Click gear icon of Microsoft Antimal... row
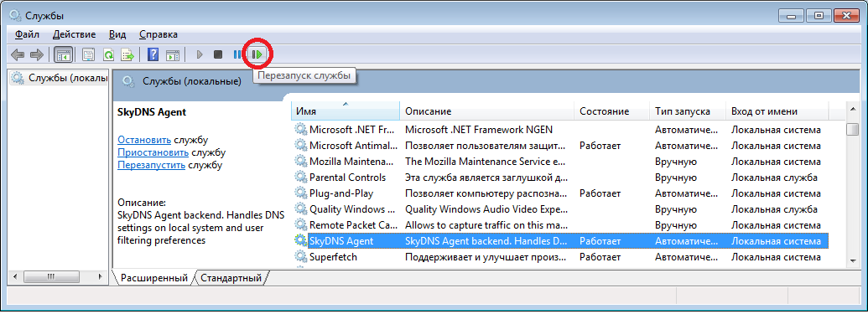 [x=300, y=146]
